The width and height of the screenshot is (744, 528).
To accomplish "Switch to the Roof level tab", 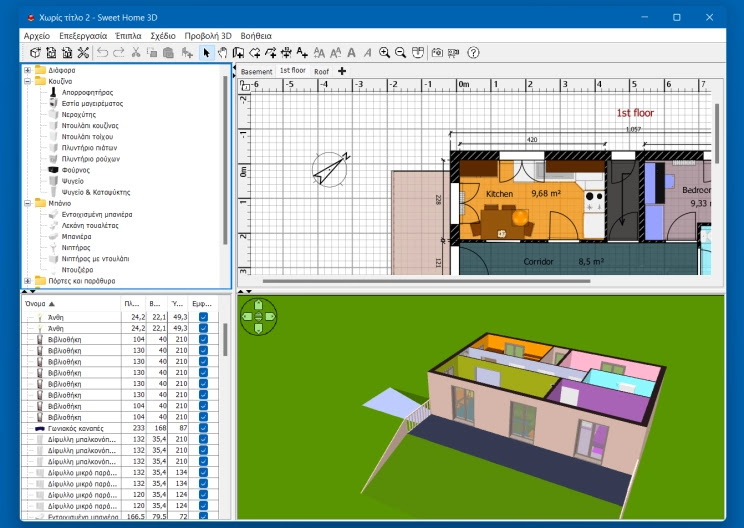I will pos(321,71).
